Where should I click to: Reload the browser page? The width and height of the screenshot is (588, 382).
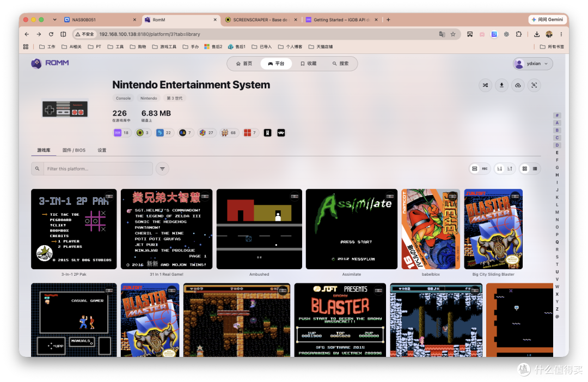[51, 34]
